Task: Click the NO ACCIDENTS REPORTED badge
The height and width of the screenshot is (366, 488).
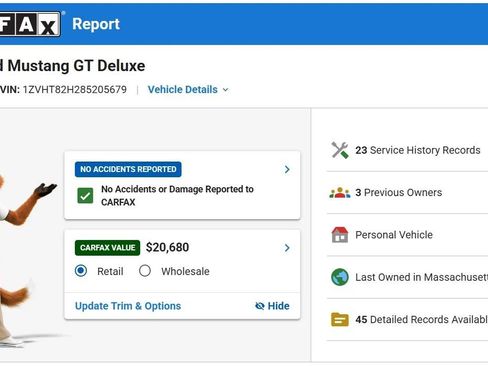Action: click(128, 169)
